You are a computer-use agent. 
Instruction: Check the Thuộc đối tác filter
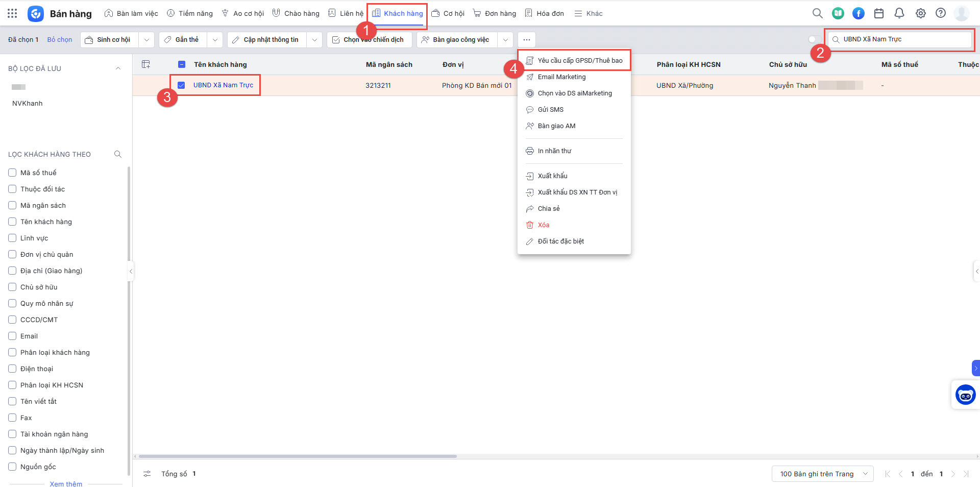coord(12,189)
